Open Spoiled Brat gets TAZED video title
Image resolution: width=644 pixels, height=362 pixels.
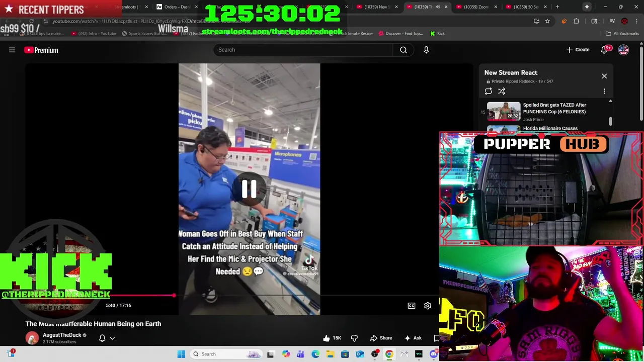[554, 108]
